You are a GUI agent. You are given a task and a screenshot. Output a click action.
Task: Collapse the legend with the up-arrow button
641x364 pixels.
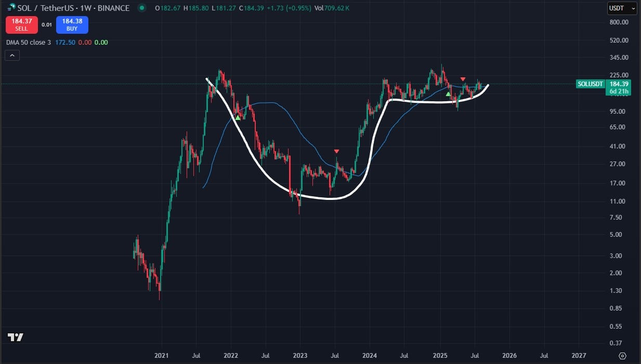tap(12, 55)
